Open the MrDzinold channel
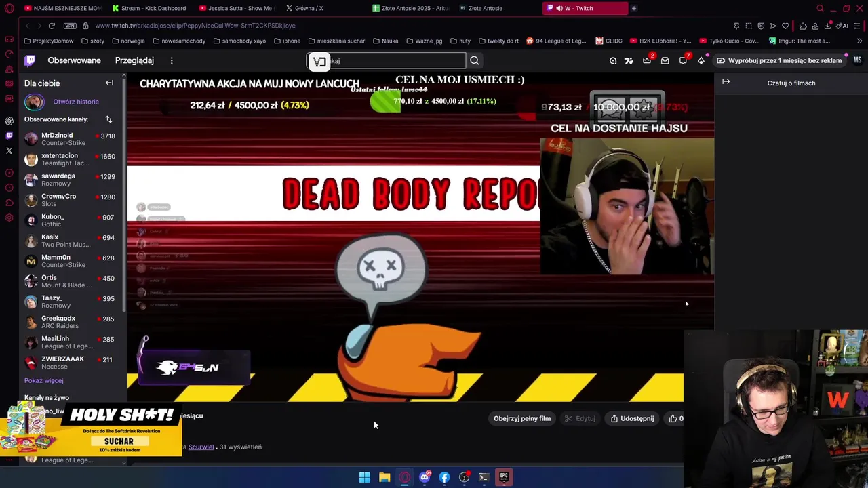 tap(70, 139)
